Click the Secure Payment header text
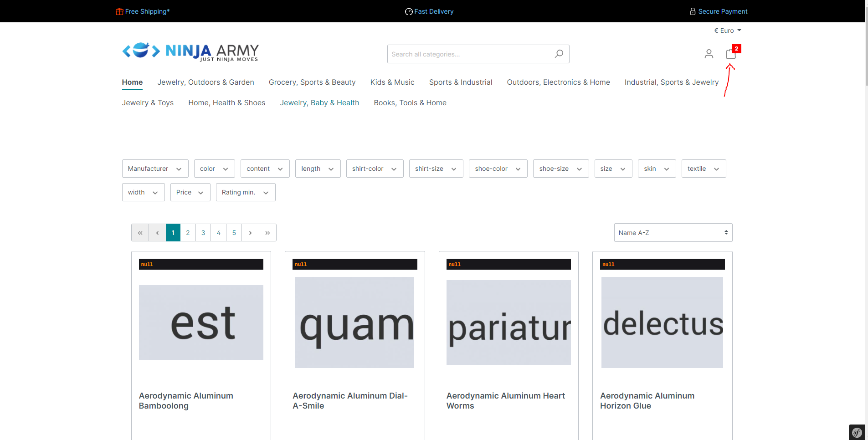This screenshot has height=440, width=868. click(723, 11)
